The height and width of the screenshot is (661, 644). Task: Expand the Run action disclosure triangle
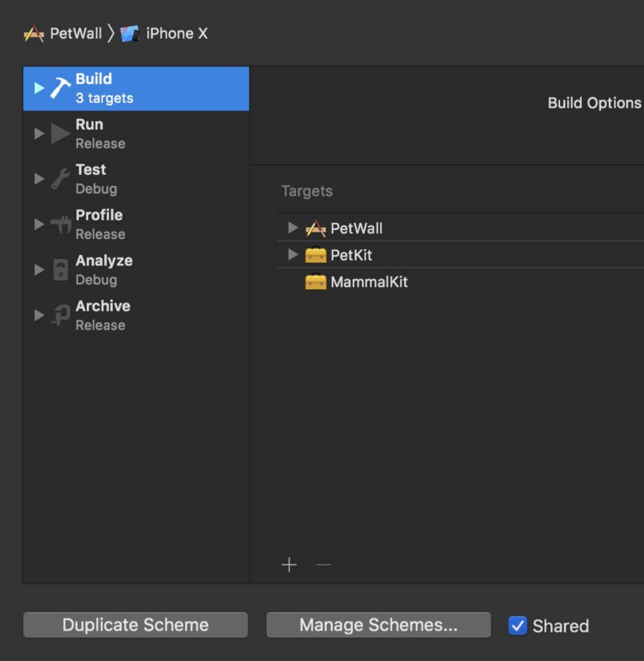39,133
